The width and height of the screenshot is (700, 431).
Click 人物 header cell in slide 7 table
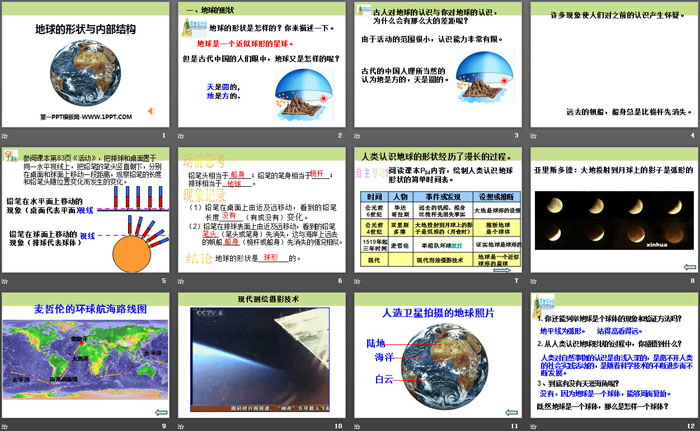[400, 197]
